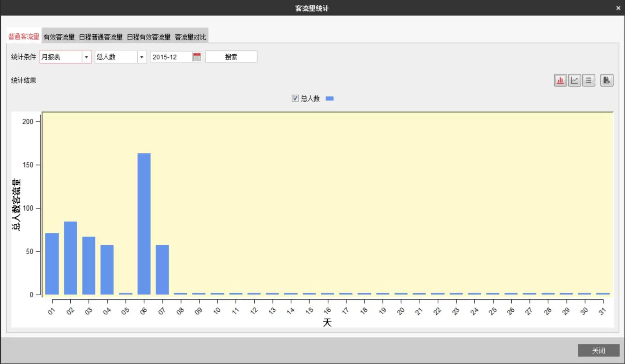Open the 普通客流量 tab
The height and width of the screenshot is (364, 625).
tap(23, 37)
